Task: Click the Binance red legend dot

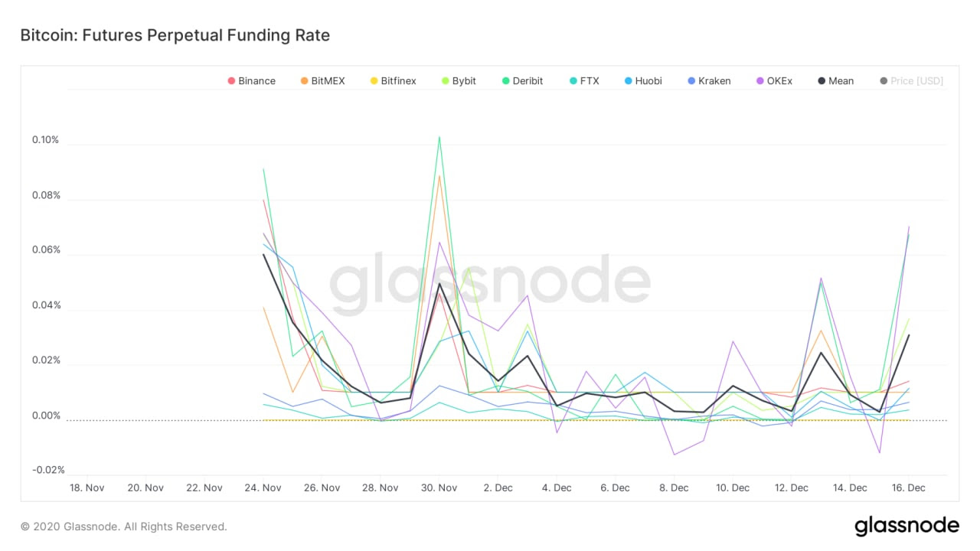Action: tap(231, 81)
